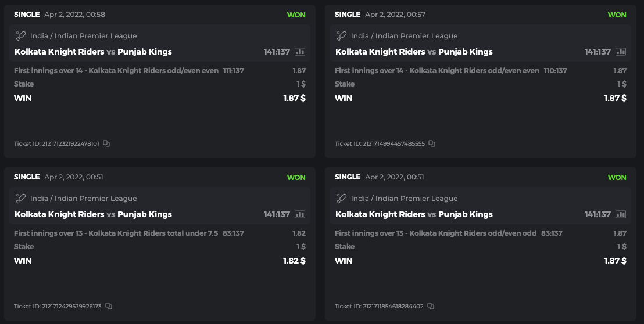
Task: Copy ticket ID ending in 485555
Action: tap(432, 143)
